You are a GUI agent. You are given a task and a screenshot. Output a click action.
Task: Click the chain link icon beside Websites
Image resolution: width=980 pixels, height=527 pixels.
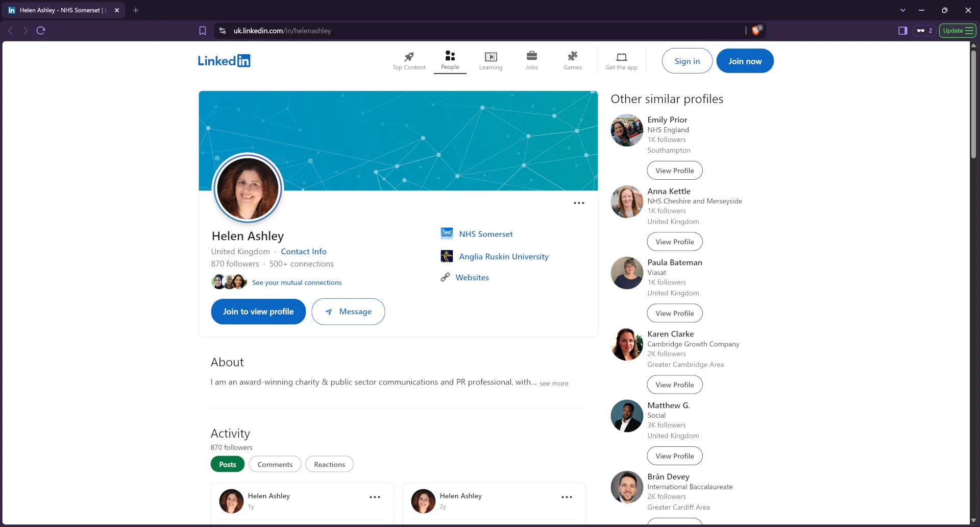(x=445, y=277)
